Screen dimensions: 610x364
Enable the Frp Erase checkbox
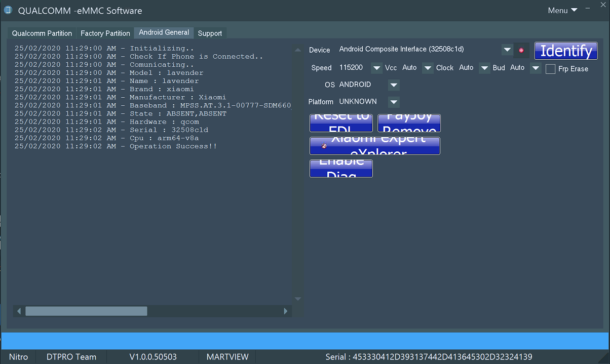point(551,69)
